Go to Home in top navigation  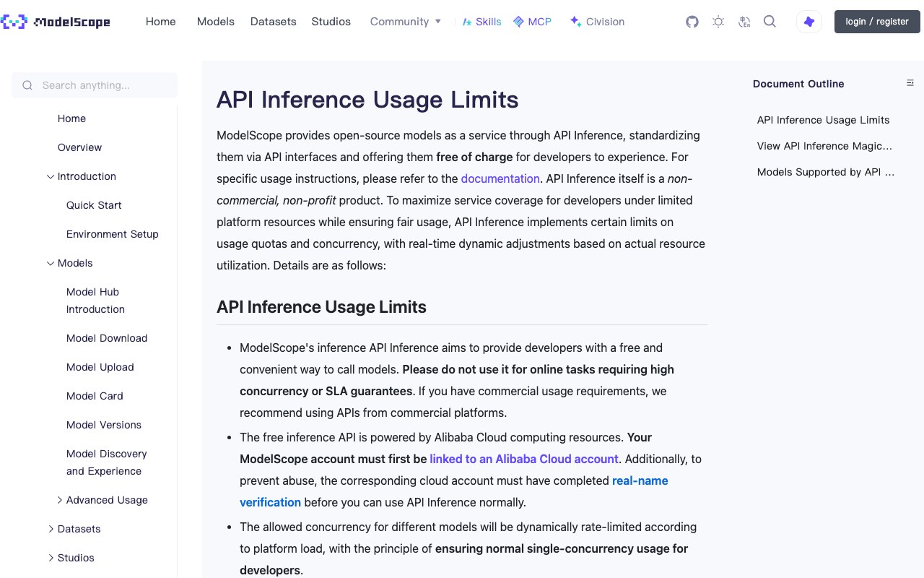[x=161, y=22]
